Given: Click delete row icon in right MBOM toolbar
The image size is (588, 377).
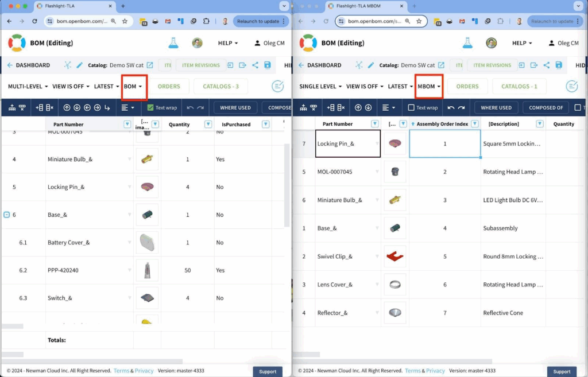Looking at the screenshot, I should (341, 107).
